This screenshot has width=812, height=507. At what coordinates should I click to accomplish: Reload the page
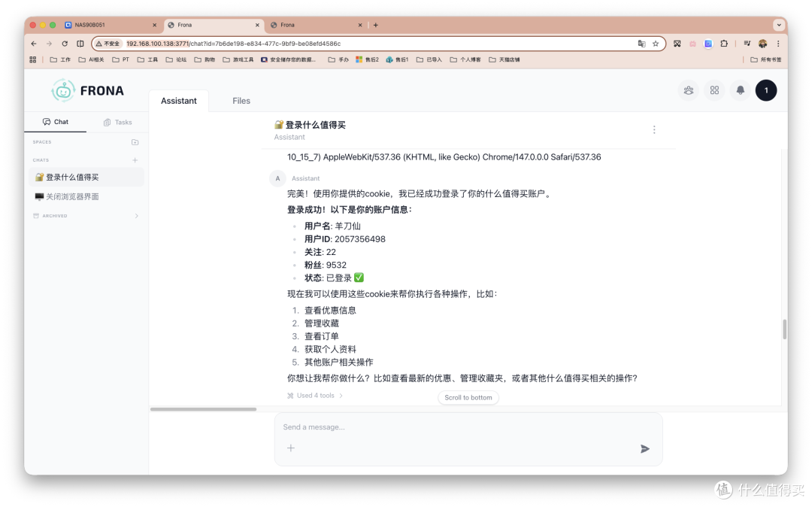coord(65,44)
